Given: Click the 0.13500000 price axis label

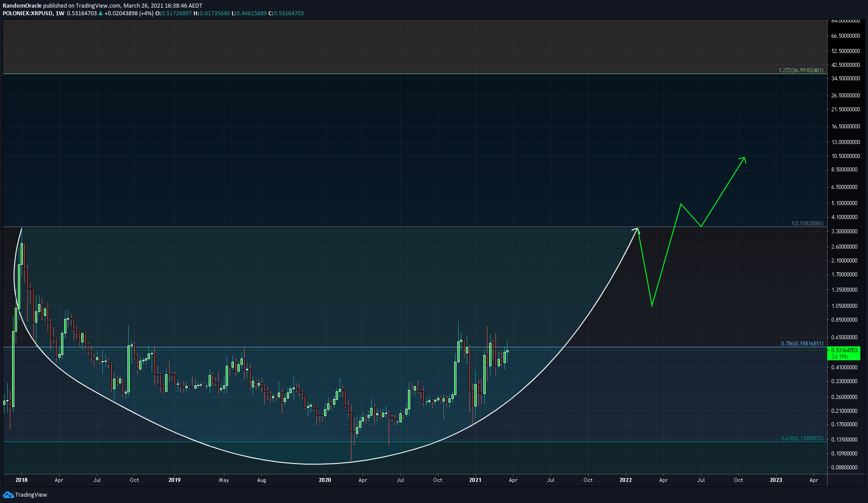Looking at the screenshot, I should coord(846,440).
